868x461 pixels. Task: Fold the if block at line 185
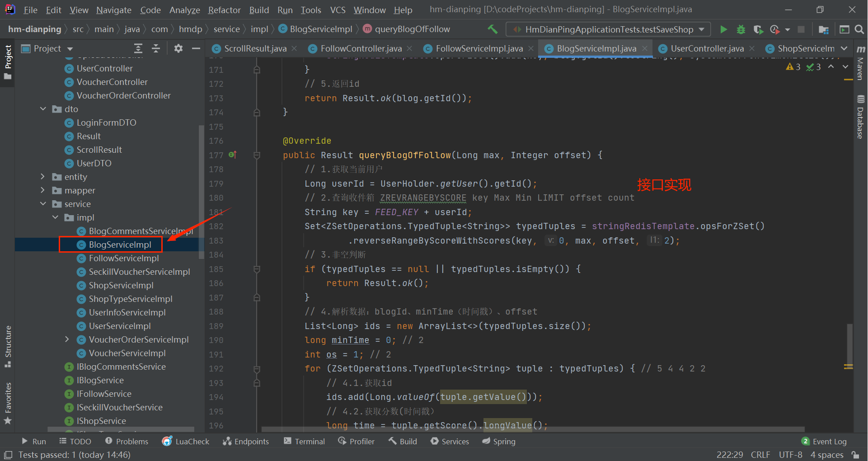[x=257, y=269]
